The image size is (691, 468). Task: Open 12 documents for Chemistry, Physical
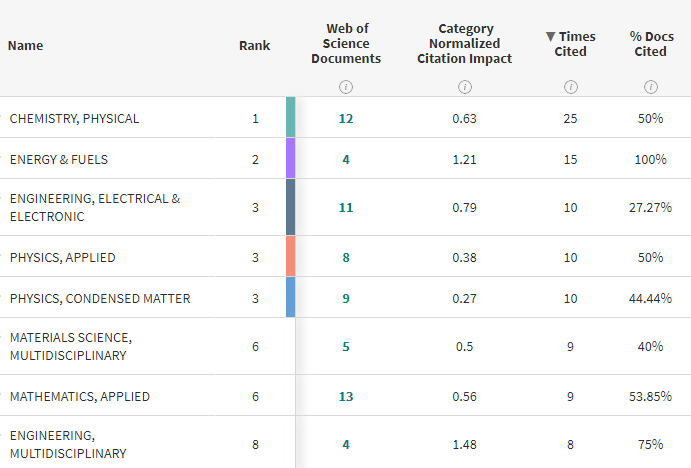point(346,118)
